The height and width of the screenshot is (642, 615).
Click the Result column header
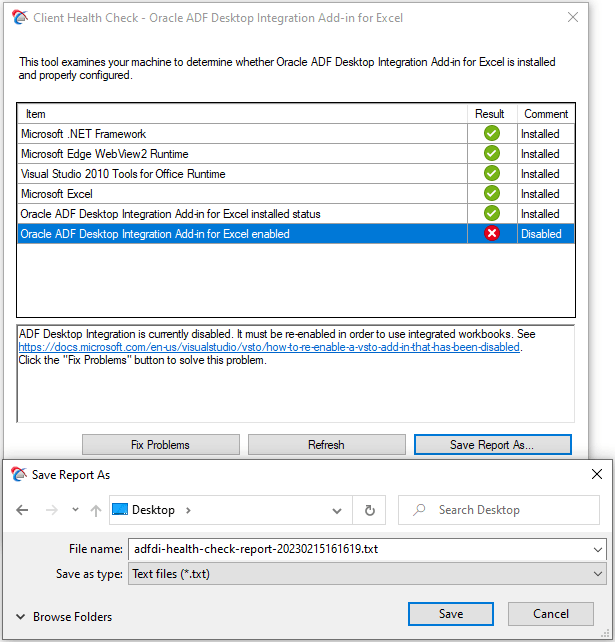coord(492,114)
